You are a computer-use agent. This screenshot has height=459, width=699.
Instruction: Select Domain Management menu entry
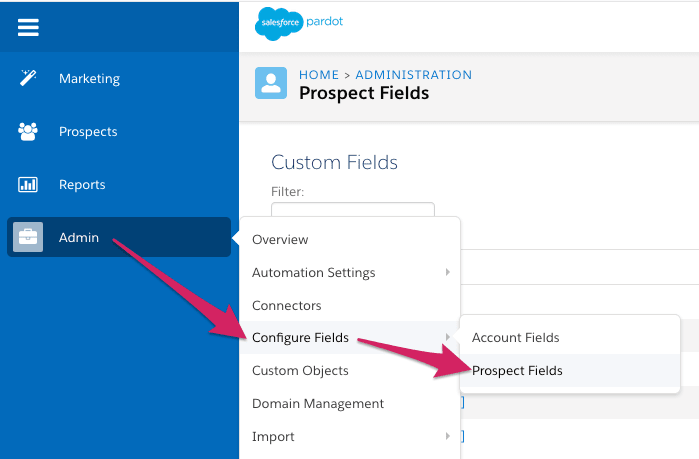pos(350,403)
